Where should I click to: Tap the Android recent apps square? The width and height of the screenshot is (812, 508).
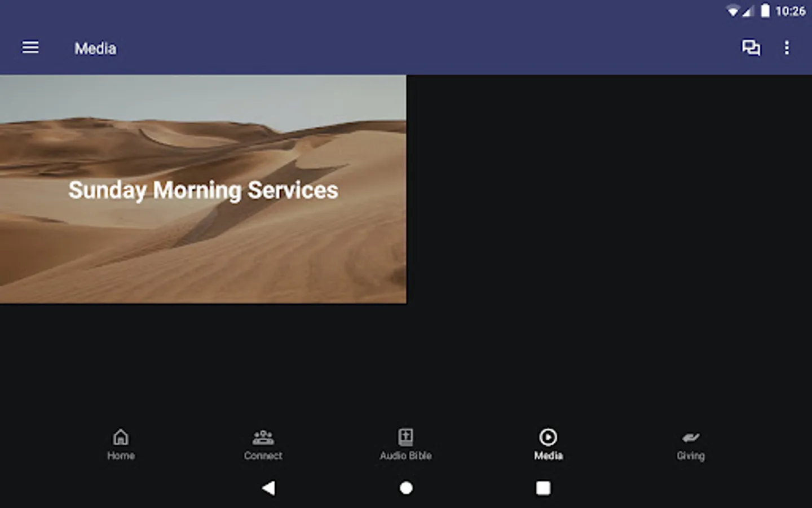point(543,488)
